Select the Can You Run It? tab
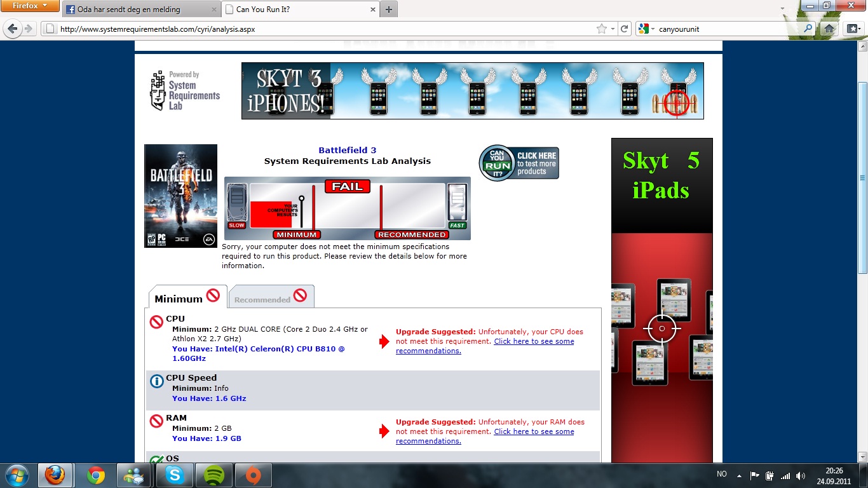The width and height of the screenshot is (868, 488). pos(300,10)
